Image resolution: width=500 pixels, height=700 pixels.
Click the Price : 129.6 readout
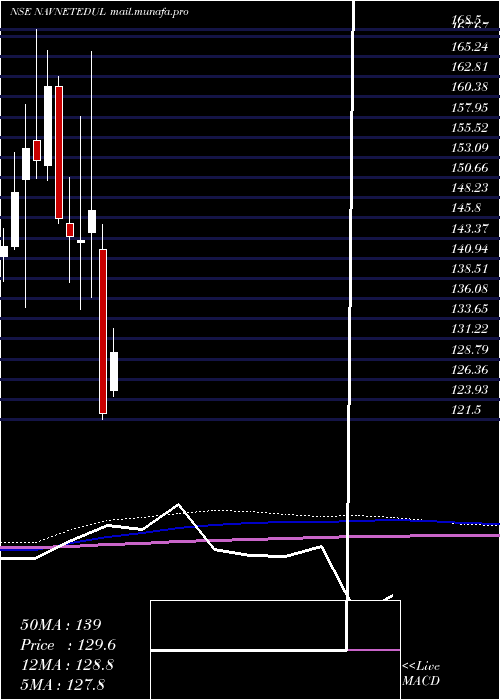[x=68, y=645]
